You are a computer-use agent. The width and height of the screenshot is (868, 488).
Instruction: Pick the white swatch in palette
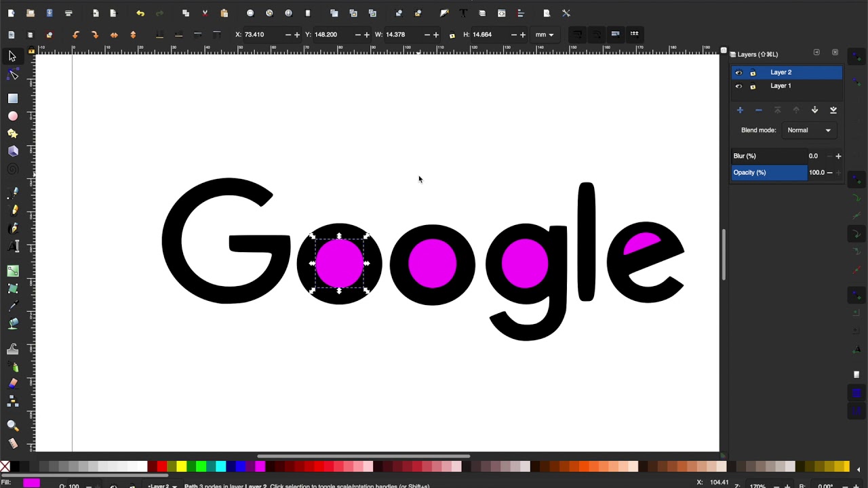click(x=142, y=466)
